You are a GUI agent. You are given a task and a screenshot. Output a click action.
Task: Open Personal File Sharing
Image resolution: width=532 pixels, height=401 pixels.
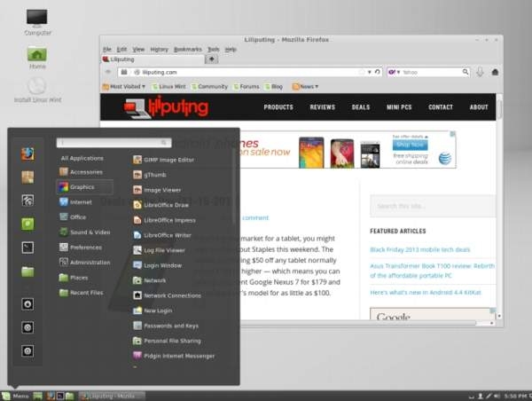(167, 341)
